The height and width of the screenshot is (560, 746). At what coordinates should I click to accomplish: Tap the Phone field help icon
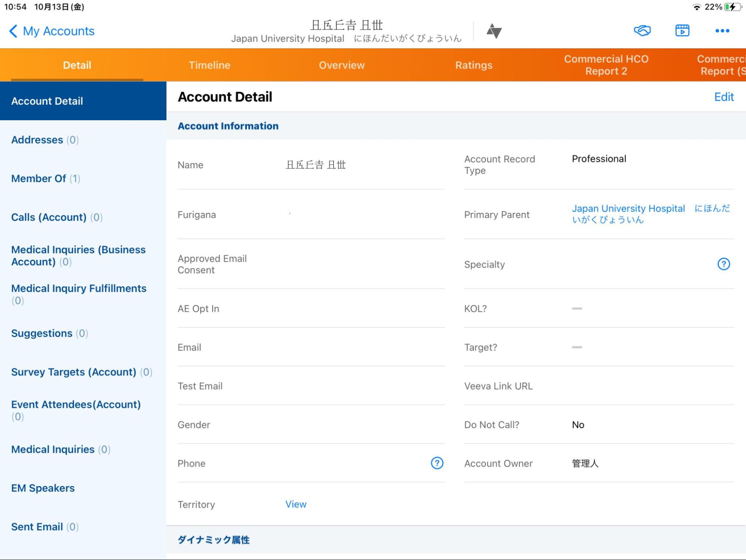pyautogui.click(x=437, y=463)
